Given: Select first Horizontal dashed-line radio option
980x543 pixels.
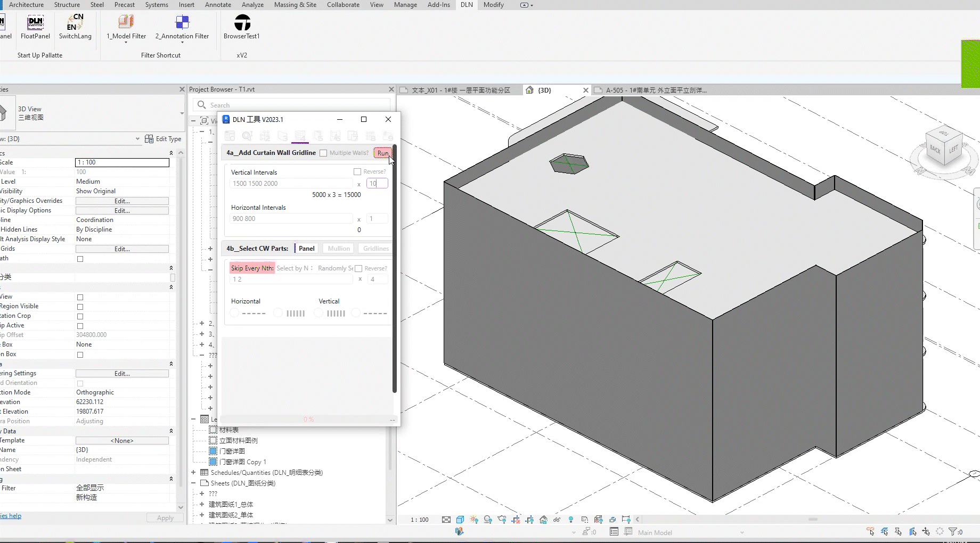Looking at the screenshot, I should 235,314.
